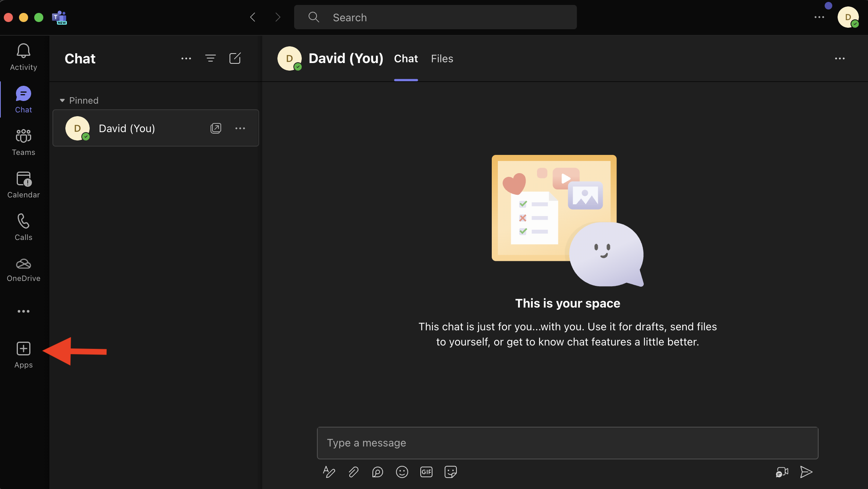Open the Apps store icon

24,355
